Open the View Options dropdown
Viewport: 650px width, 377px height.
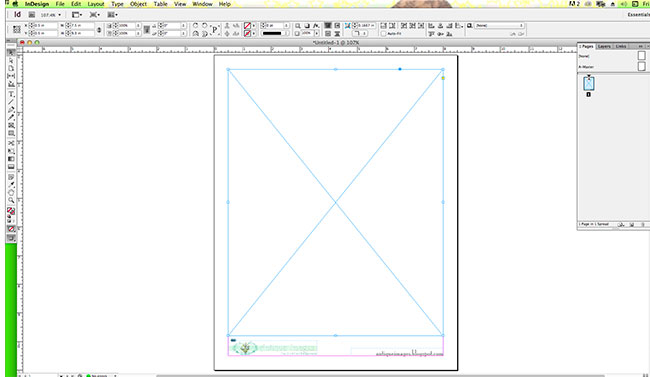pyautogui.click(x=77, y=15)
